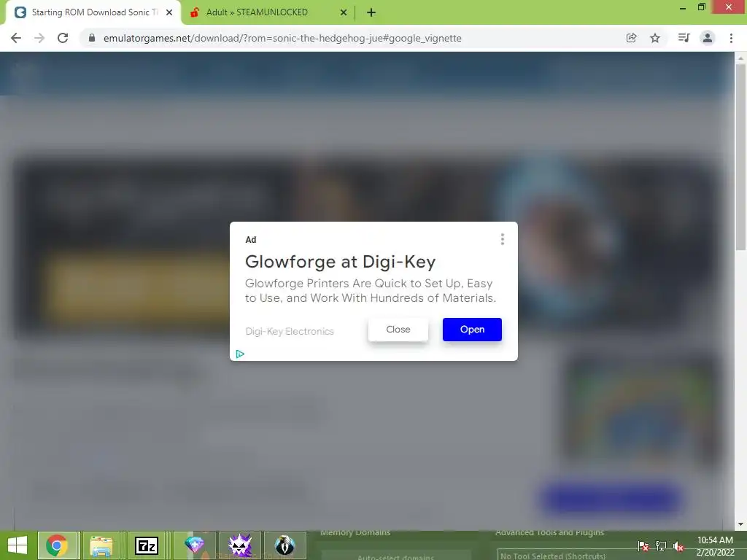The image size is (747, 560).
Task: Click the Action Center flag tray icon
Action: point(643,545)
